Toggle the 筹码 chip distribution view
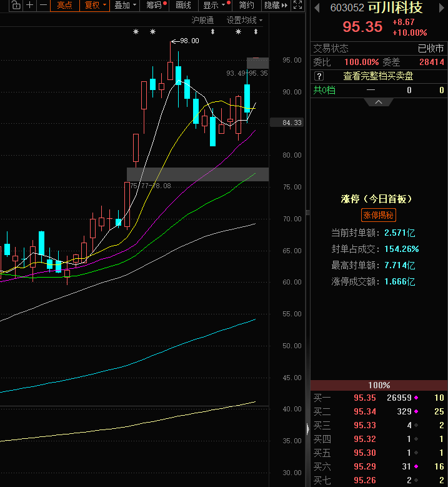 154,5
